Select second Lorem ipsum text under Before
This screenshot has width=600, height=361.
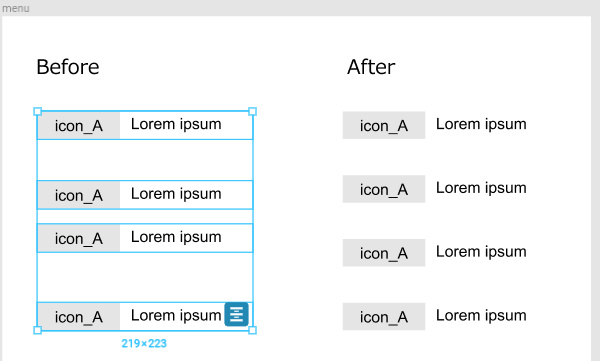click(x=176, y=194)
